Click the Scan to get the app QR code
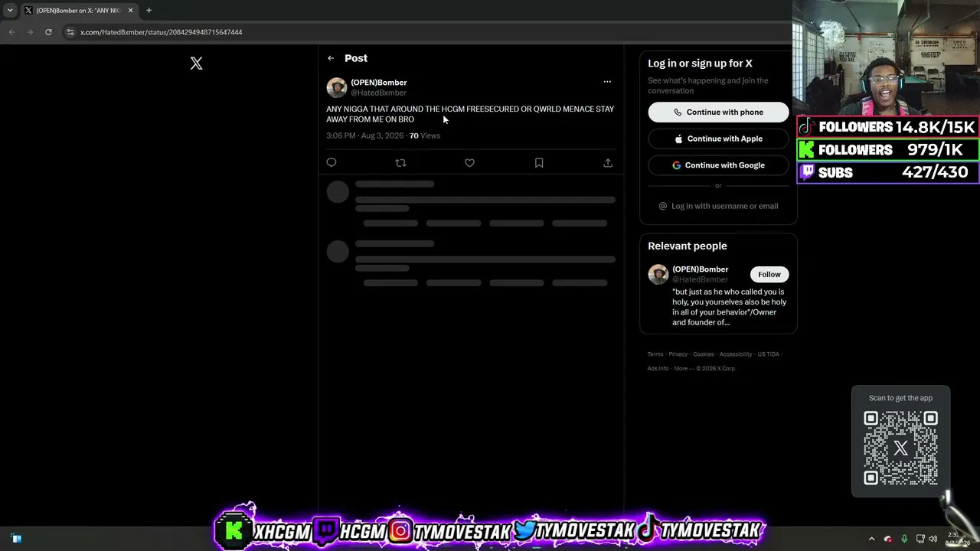Image resolution: width=980 pixels, height=551 pixels. pyautogui.click(x=900, y=448)
